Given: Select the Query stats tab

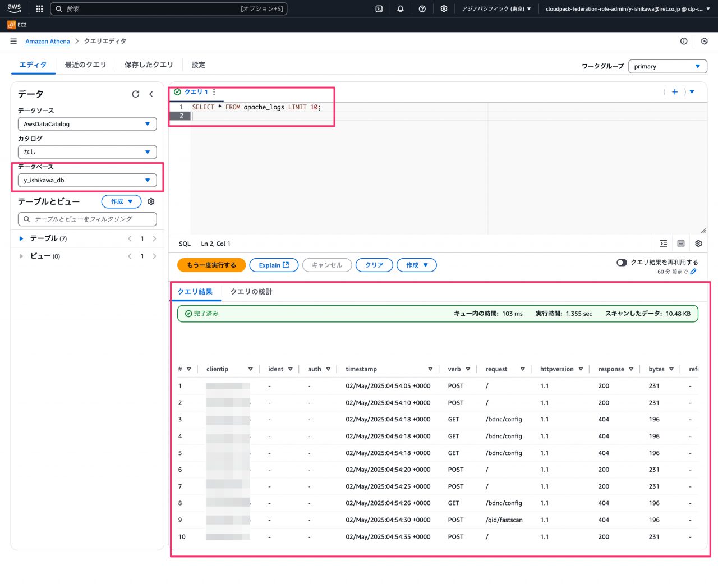Looking at the screenshot, I should 251,291.
